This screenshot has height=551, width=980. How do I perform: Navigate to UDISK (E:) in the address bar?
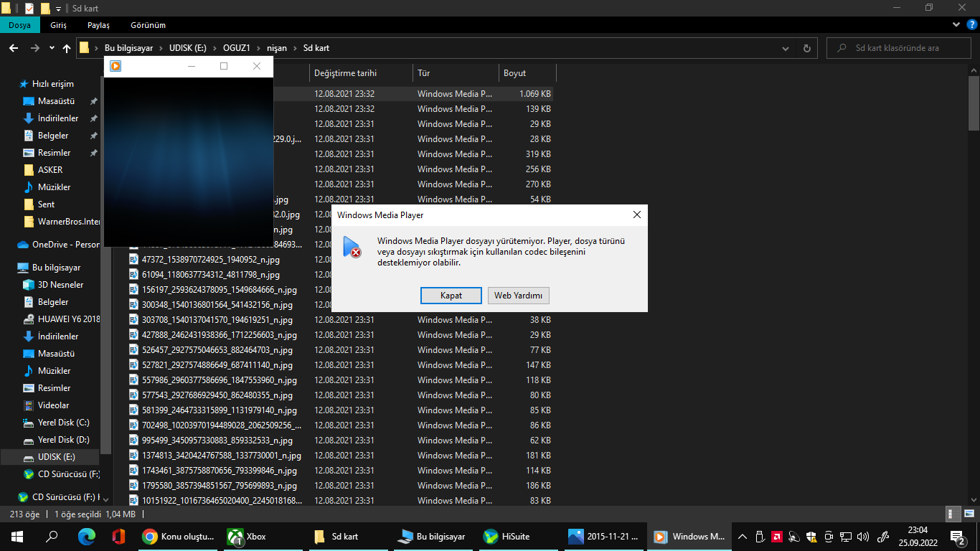coord(188,48)
